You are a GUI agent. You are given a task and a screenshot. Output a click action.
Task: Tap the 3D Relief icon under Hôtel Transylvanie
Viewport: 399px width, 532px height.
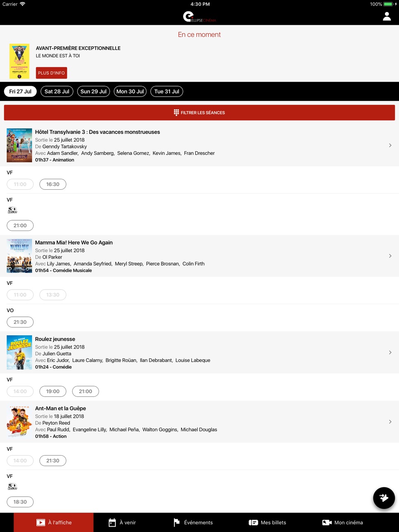coord(12,210)
